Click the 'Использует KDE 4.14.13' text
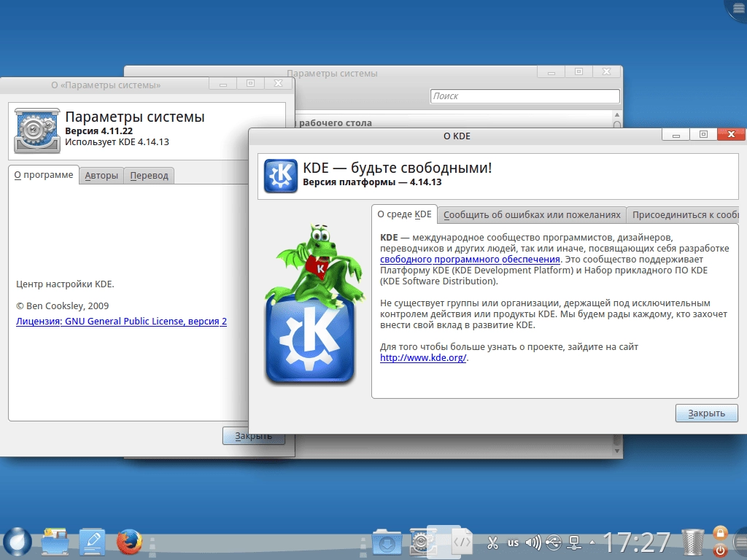The height and width of the screenshot is (560, 747). (117, 142)
